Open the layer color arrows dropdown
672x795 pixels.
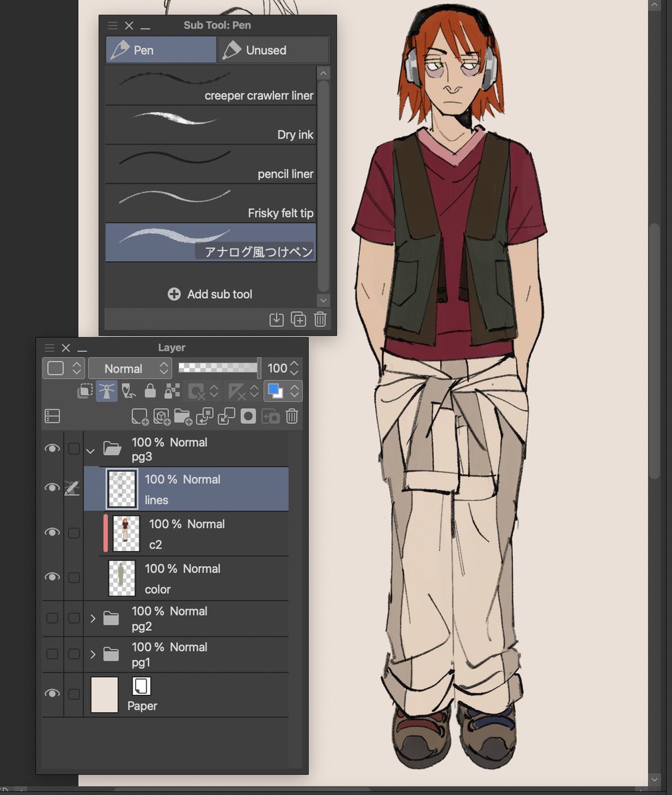coord(295,392)
